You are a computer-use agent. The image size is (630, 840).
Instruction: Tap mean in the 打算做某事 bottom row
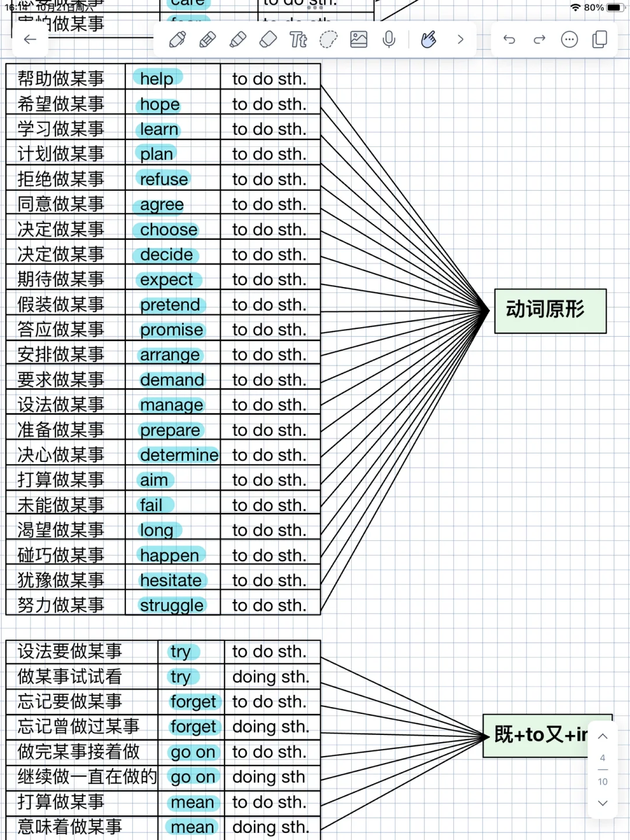point(192,802)
